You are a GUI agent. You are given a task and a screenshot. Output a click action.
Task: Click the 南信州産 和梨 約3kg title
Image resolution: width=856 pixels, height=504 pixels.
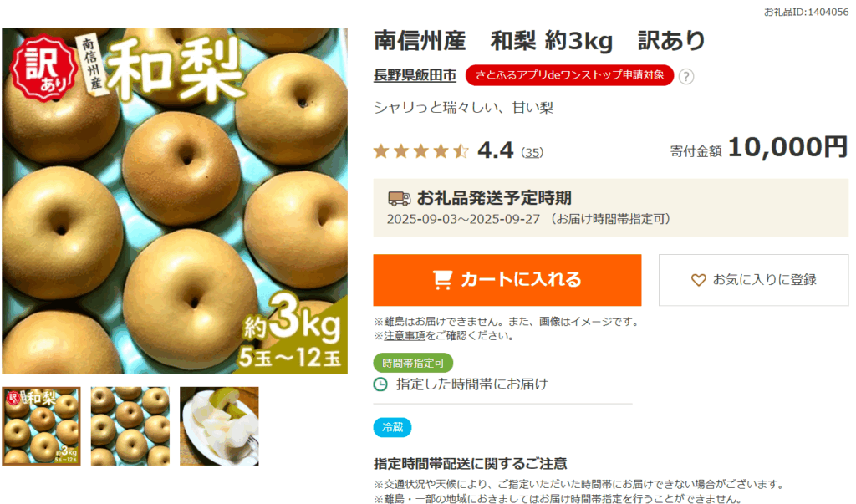(x=540, y=41)
